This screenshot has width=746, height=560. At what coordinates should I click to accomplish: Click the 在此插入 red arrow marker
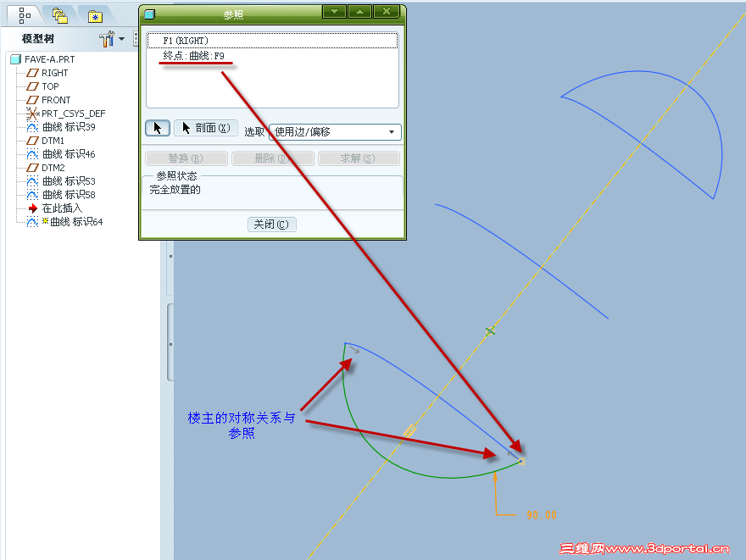coord(32,208)
